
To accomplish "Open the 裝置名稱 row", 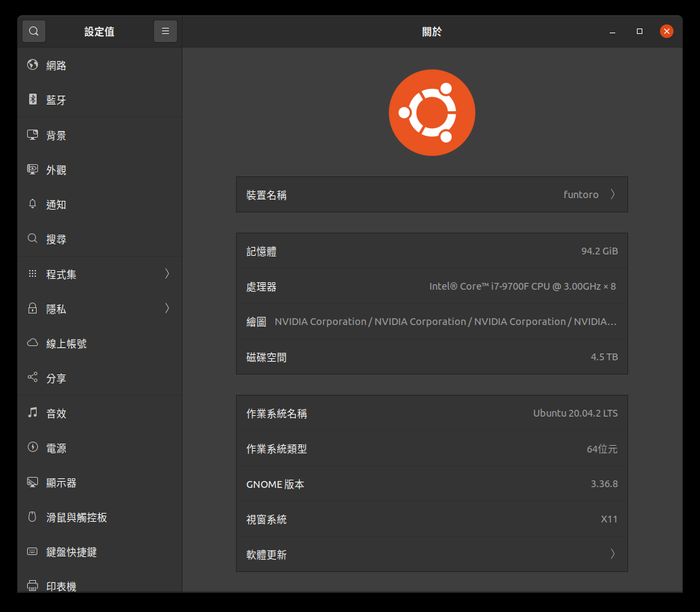I will 431,194.
